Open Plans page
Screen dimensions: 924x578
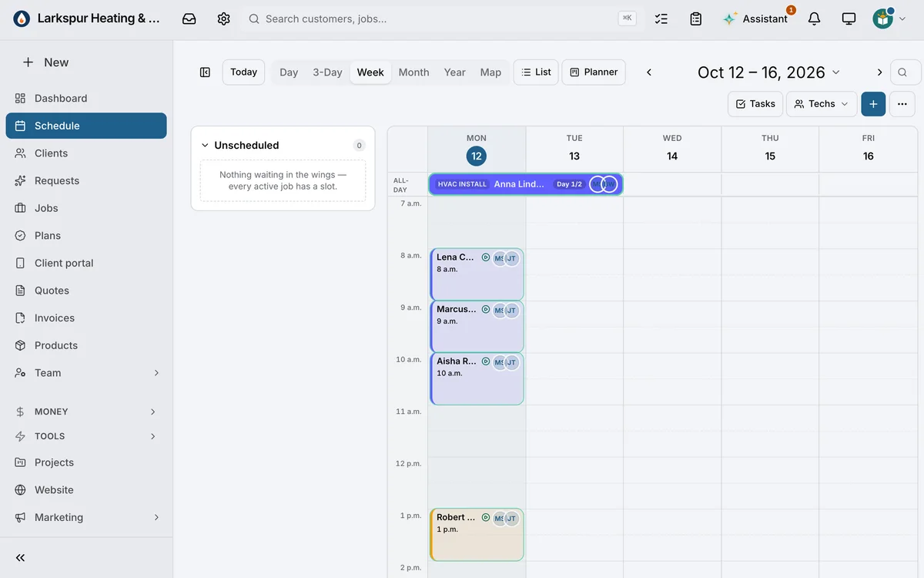[86, 236]
